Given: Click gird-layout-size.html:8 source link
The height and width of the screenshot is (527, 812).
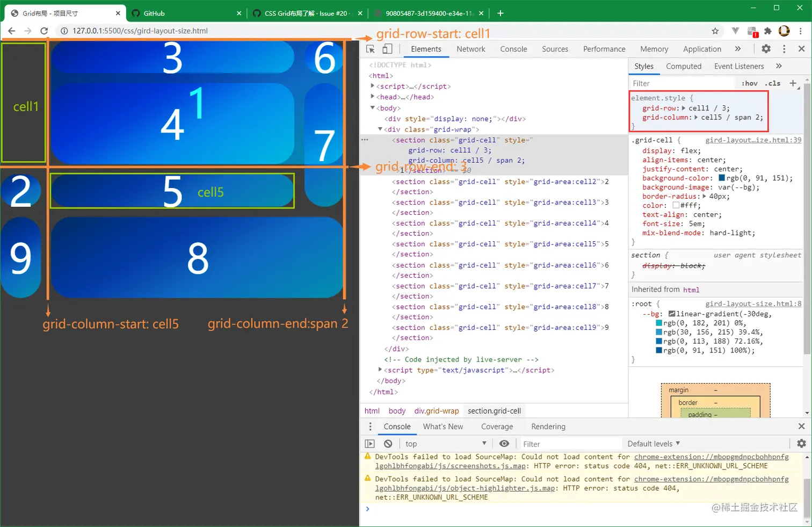Looking at the screenshot, I should pyautogui.click(x=753, y=304).
